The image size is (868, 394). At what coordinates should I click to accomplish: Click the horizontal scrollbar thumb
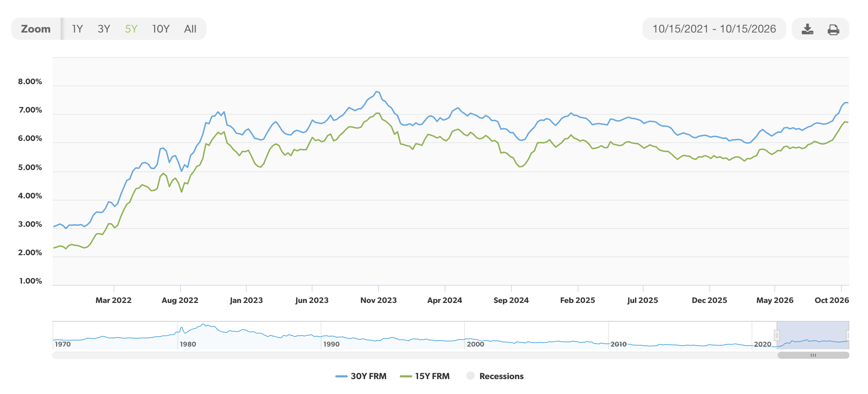tap(813, 355)
